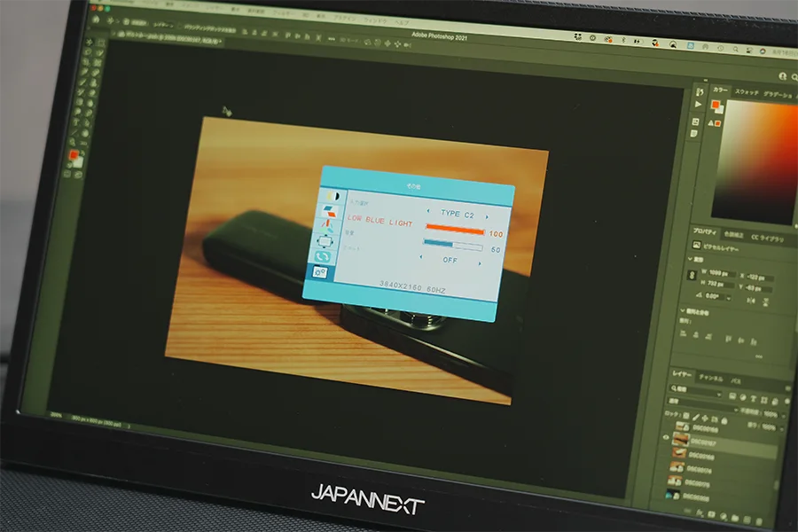The image size is (798, 532).
Task: Click the add layer mask icon
Action: pos(711,514)
